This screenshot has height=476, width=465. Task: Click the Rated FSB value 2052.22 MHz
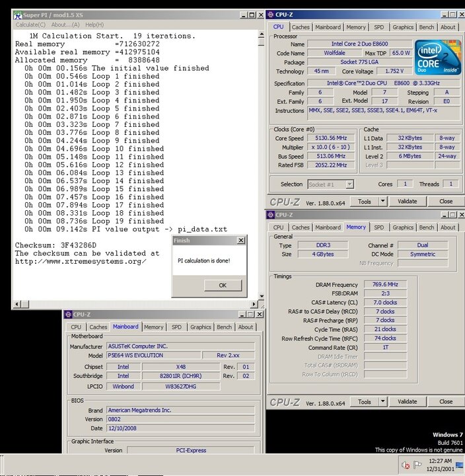pyautogui.click(x=331, y=165)
